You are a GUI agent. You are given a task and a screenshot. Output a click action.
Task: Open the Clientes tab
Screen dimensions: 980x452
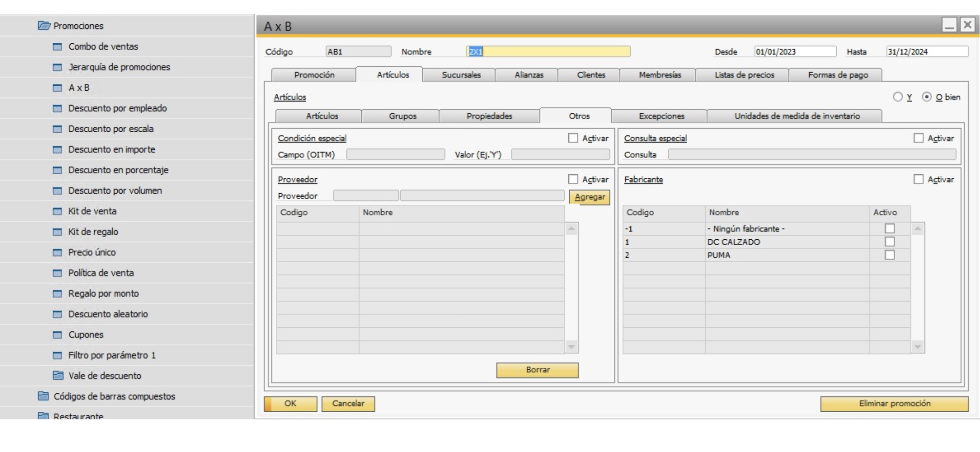(591, 75)
